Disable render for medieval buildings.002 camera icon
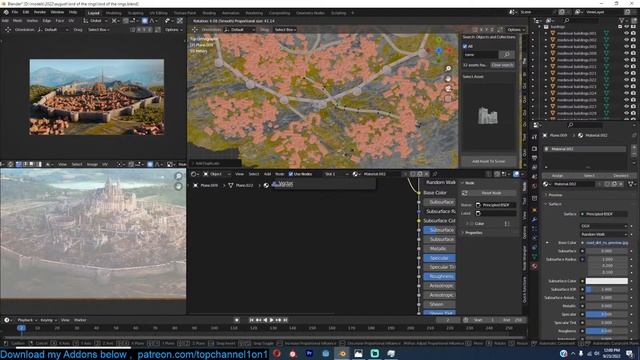This screenshot has height=360, width=640. [633, 40]
